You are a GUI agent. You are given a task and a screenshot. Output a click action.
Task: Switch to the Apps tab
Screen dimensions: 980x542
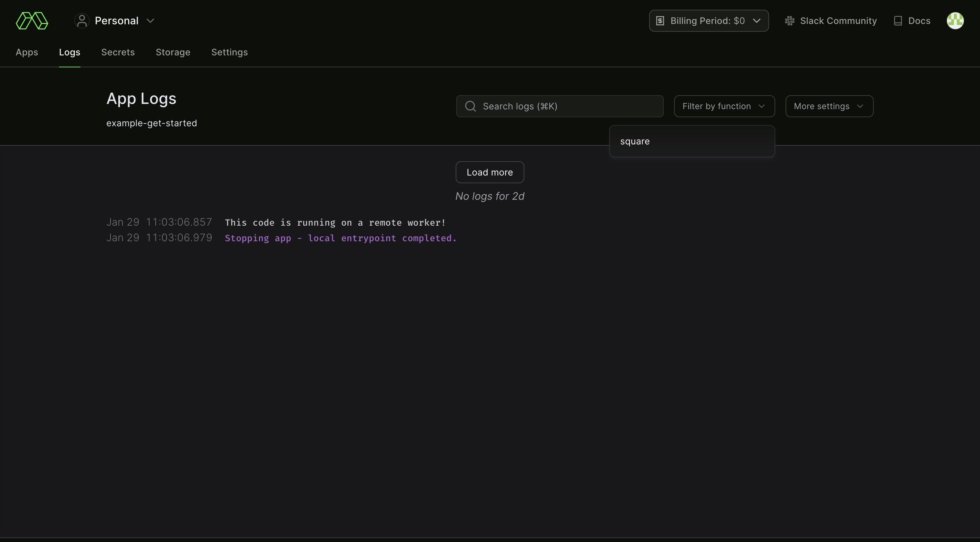(27, 52)
